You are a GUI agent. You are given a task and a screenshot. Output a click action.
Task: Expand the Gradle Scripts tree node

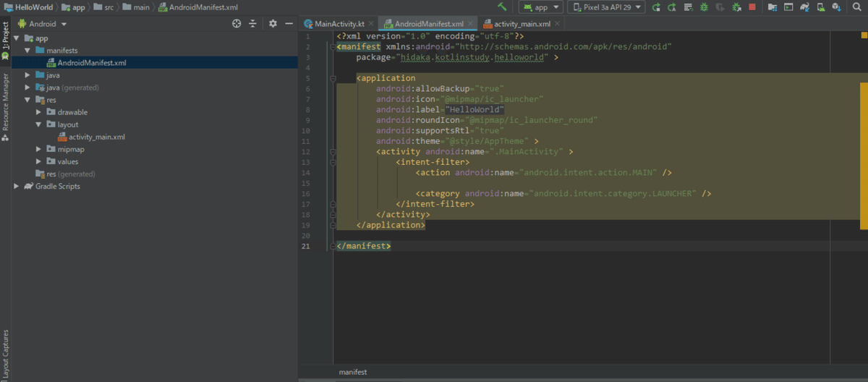(17, 186)
